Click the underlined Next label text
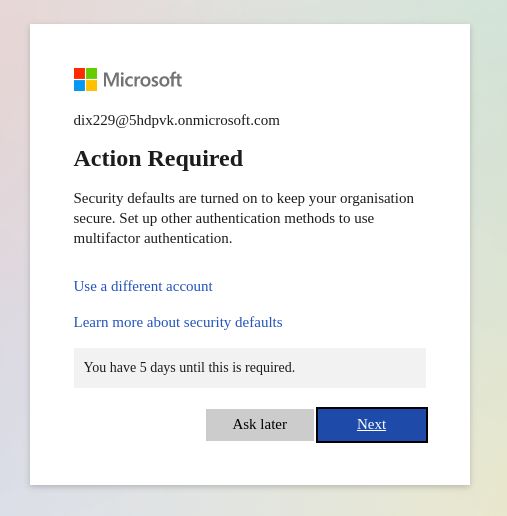The image size is (507, 516). pyautogui.click(x=371, y=424)
